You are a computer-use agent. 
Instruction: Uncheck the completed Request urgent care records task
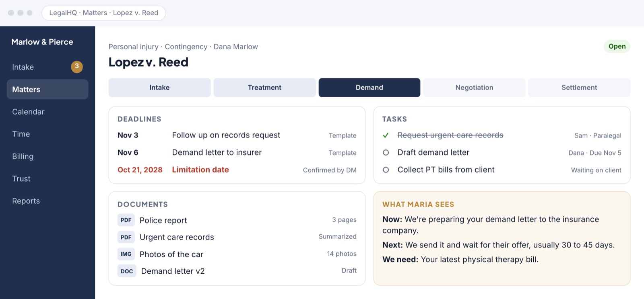click(x=386, y=135)
